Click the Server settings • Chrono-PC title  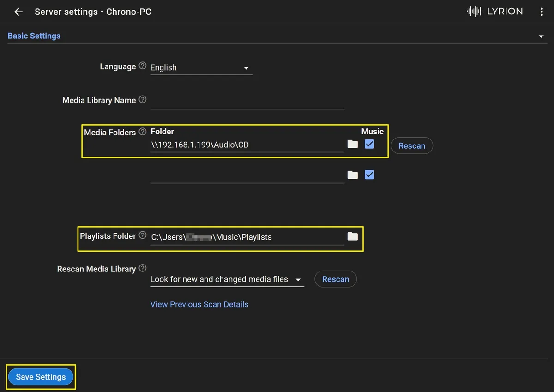(93, 12)
